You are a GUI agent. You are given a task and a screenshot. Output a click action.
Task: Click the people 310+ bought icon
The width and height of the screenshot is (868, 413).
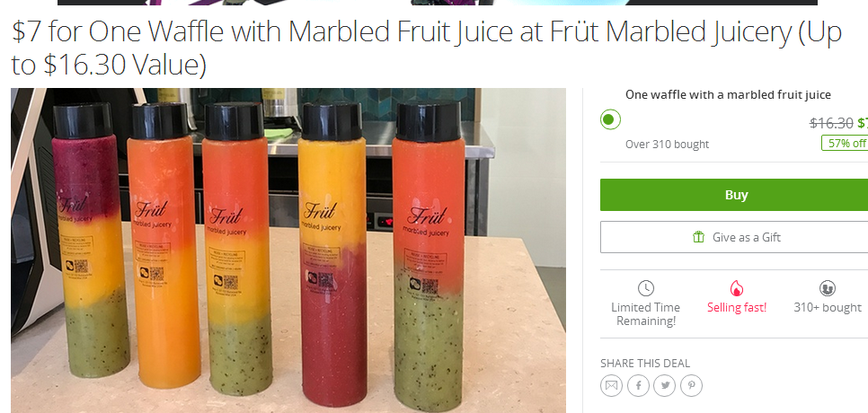pyautogui.click(x=827, y=288)
